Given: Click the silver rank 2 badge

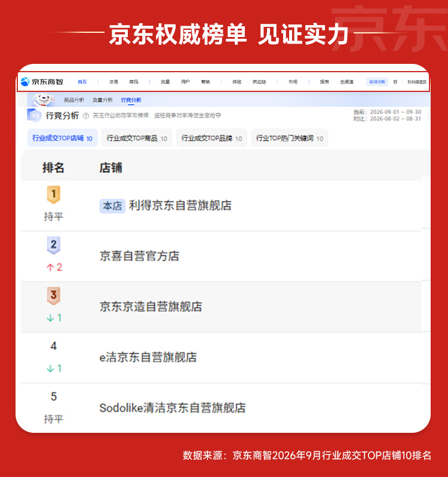Looking at the screenshot, I should tap(54, 245).
